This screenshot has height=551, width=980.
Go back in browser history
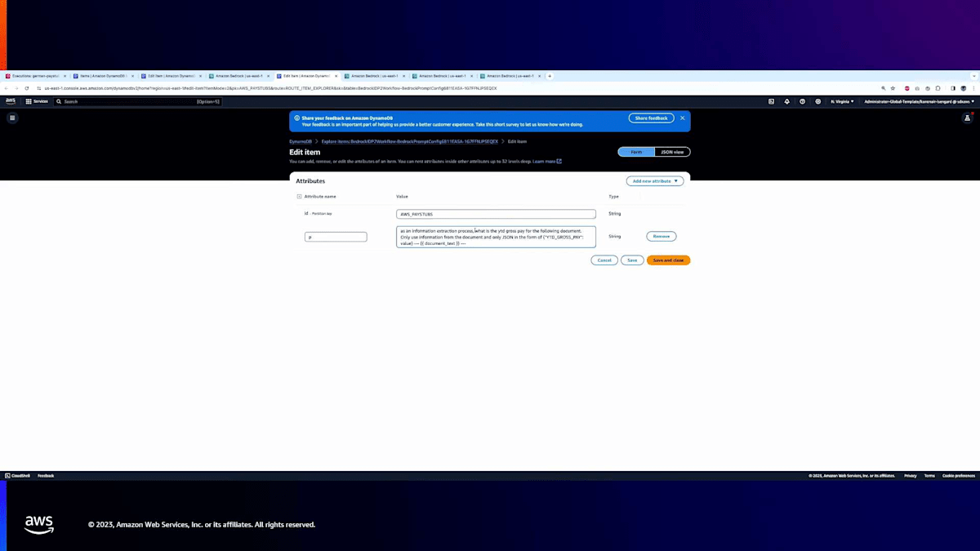(7, 88)
